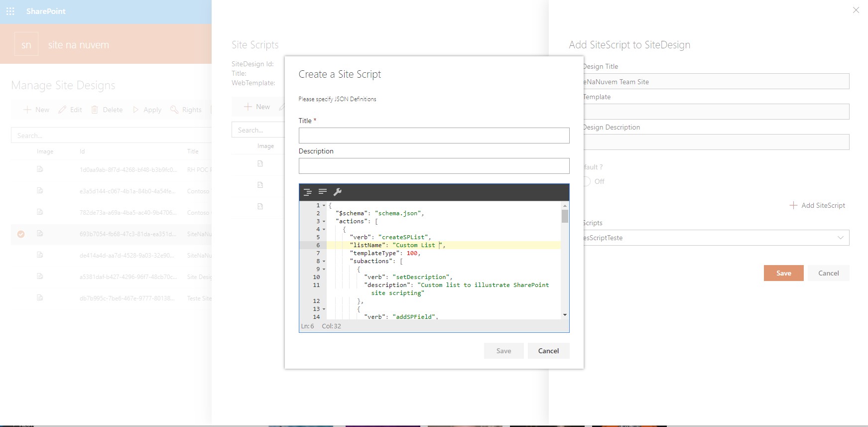This screenshot has width=868, height=427.
Task: Click "addSPField" on line 14
Action: [x=414, y=317]
